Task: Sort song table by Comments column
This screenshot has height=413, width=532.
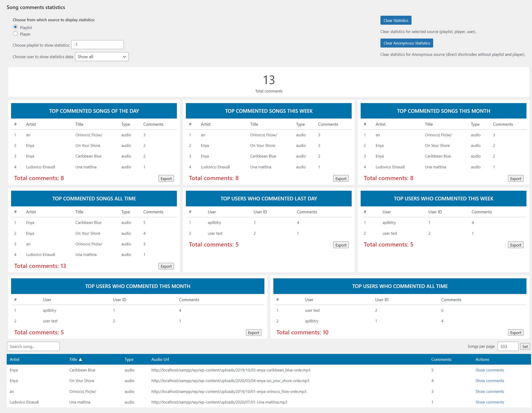Action: point(441,359)
